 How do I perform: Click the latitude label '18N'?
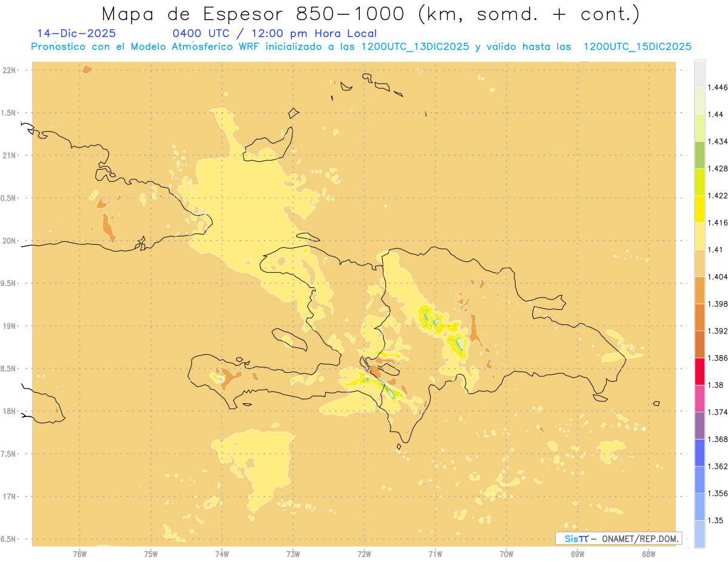[x=9, y=411]
